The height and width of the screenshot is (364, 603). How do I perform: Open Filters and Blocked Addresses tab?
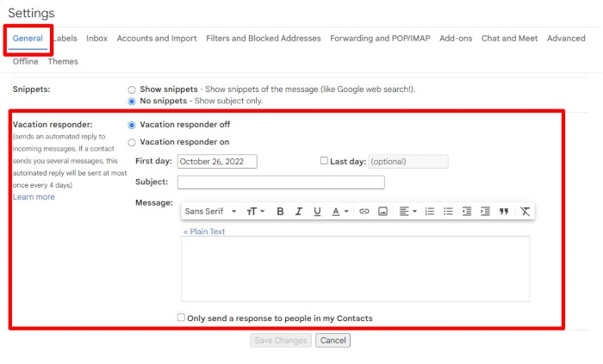click(263, 39)
